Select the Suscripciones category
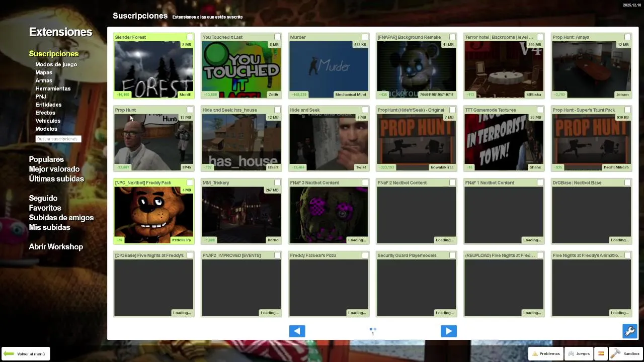This screenshot has height=362, width=644. click(54, 54)
